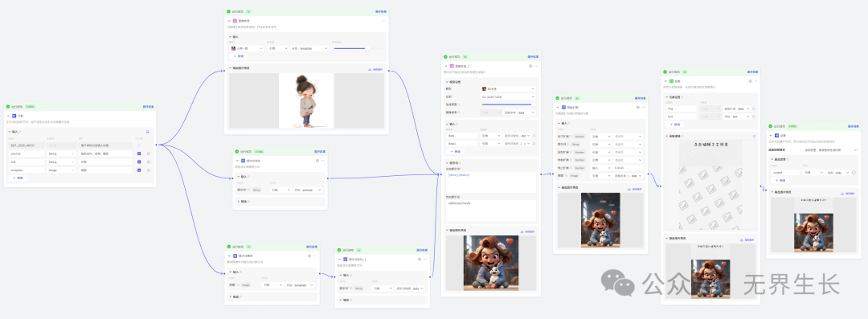Click the green 画板 node icon
This screenshot has width=868, height=319.
pos(671,81)
